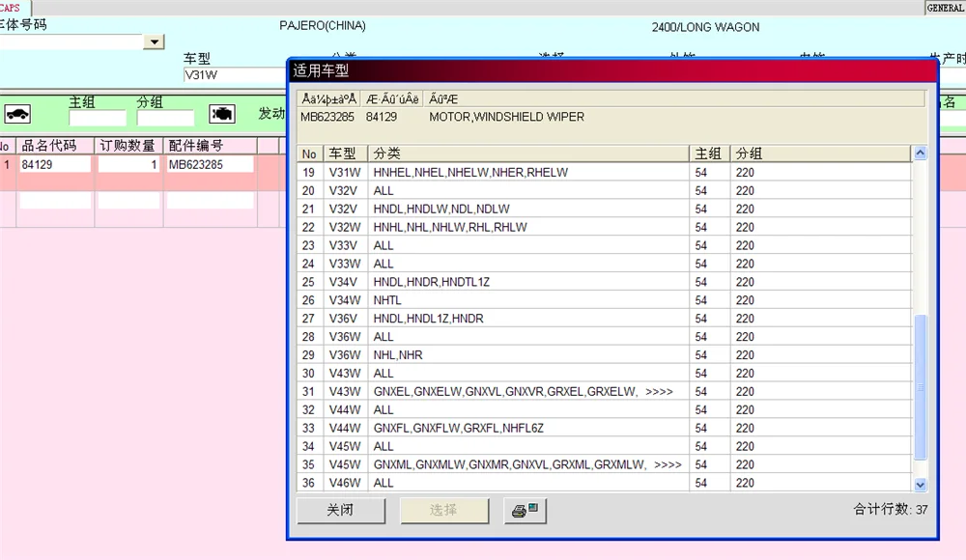Select row 21 with HNDL,HNDLW,NDL,NDLW

(604, 209)
